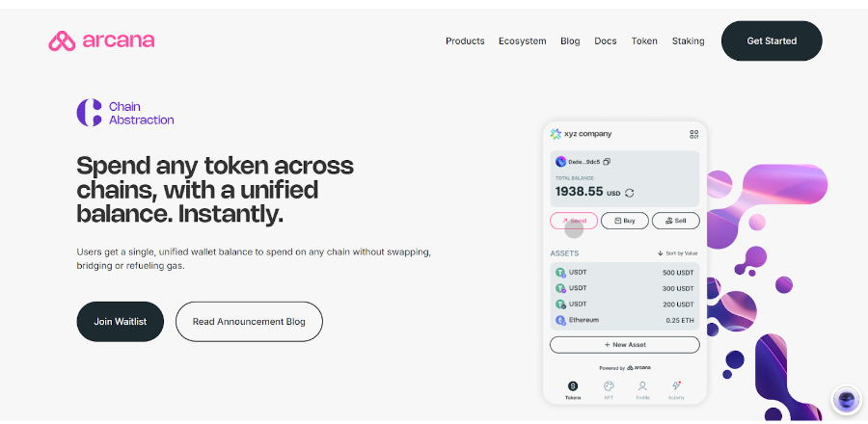This screenshot has height=424, width=868.
Task: Click the Join Waitlist button
Action: click(x=121, y=322)
